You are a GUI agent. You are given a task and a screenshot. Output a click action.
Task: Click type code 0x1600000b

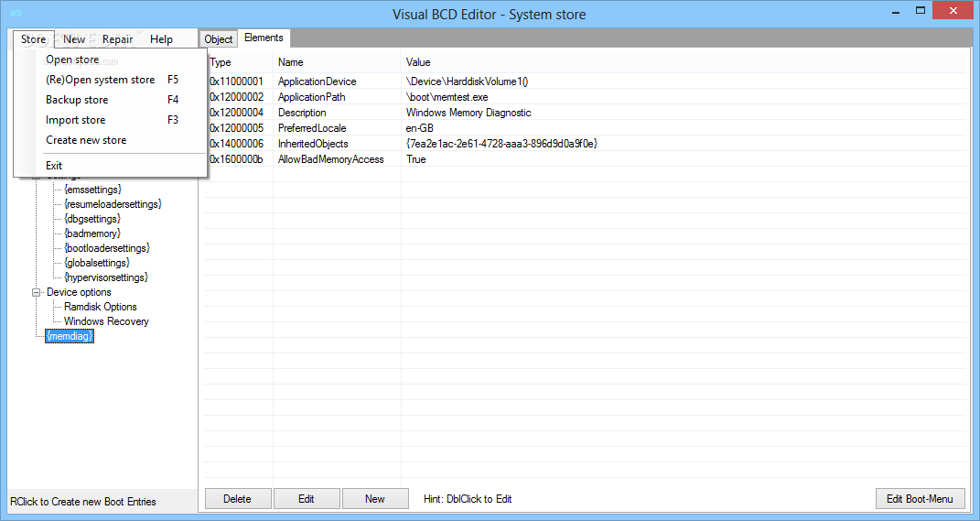[236, 159]
